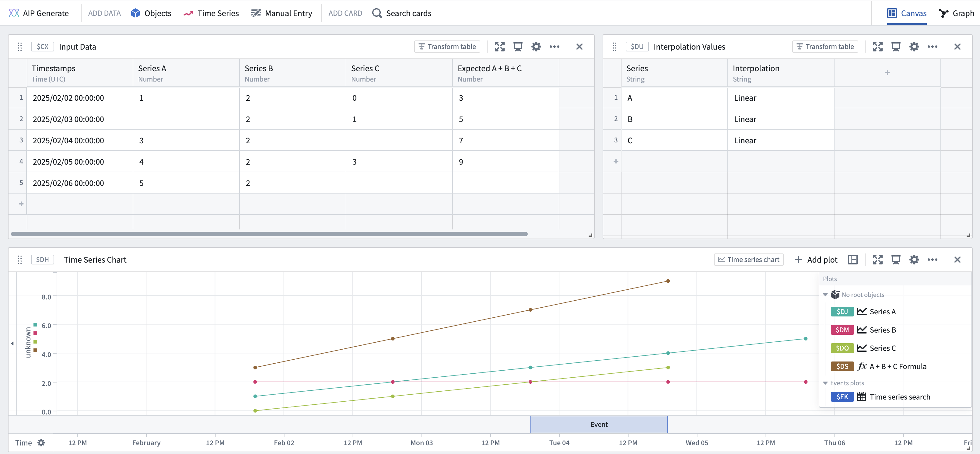Add Objects data
Image resolution: width=980 pixels, height=454 pixels.
pos(151,13)
